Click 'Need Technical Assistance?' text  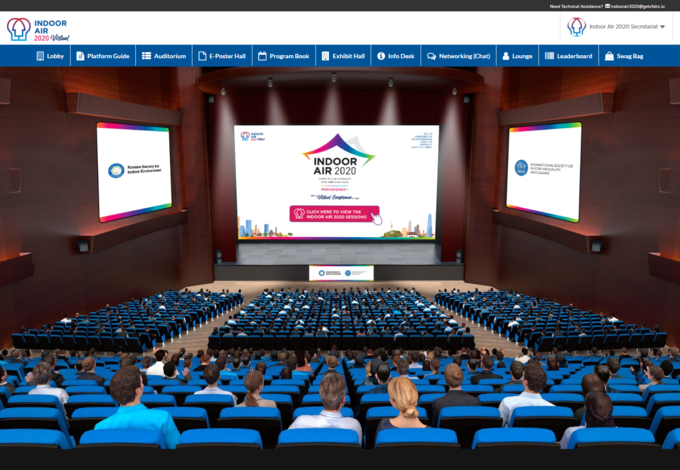click(x=576, y=6)
